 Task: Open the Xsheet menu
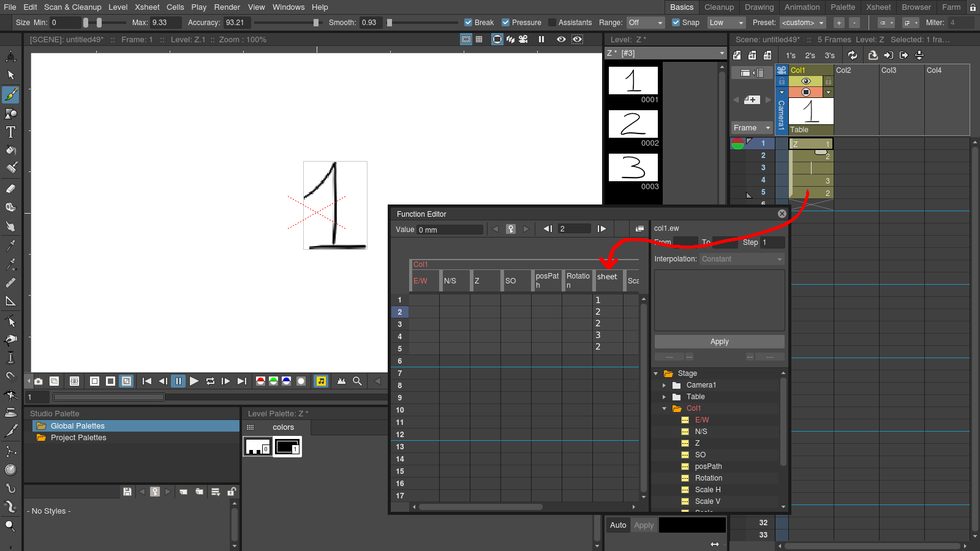pos(147,7)
